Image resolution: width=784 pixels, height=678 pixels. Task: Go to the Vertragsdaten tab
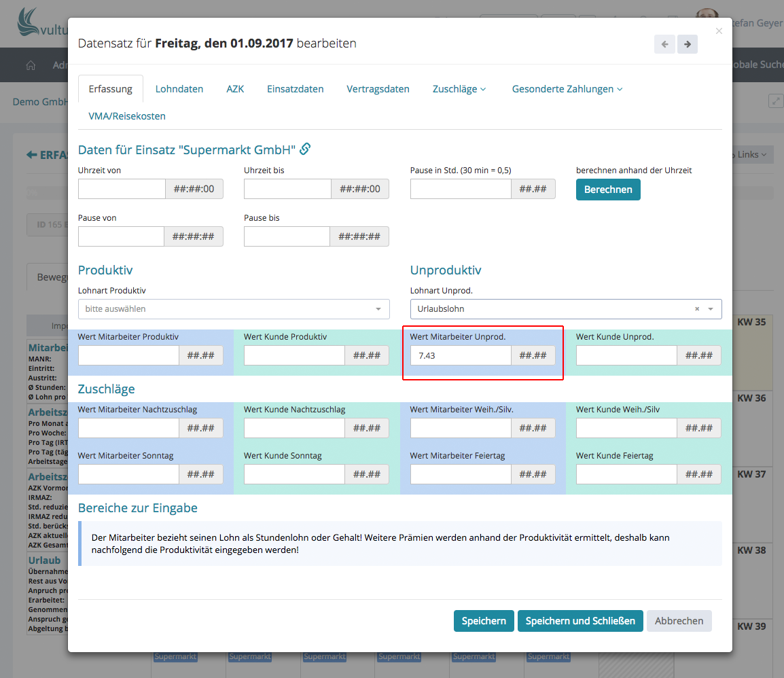[378, 89]
